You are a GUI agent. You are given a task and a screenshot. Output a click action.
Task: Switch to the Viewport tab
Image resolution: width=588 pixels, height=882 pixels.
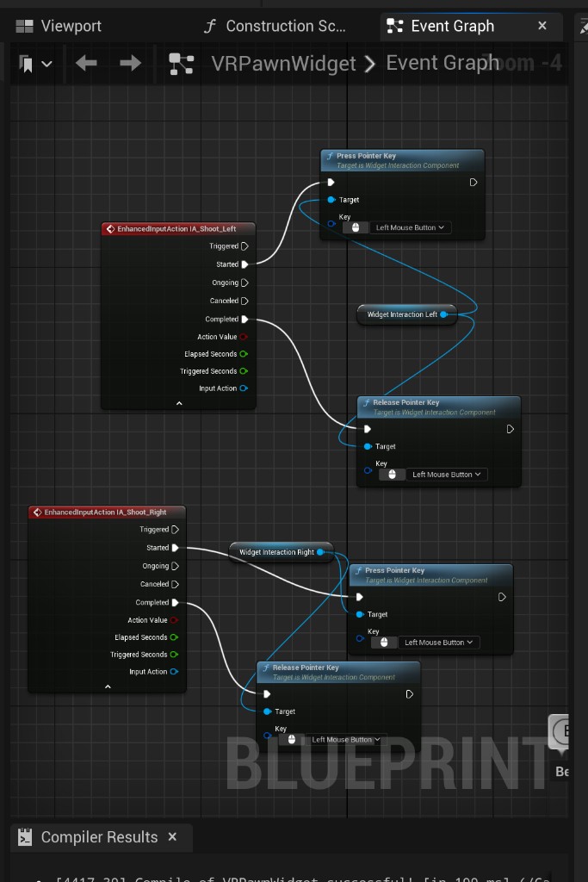59,26
